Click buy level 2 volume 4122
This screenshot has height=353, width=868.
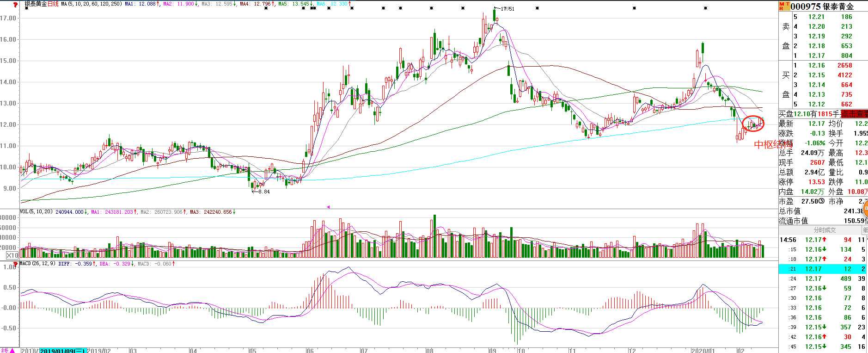[844, 75]
